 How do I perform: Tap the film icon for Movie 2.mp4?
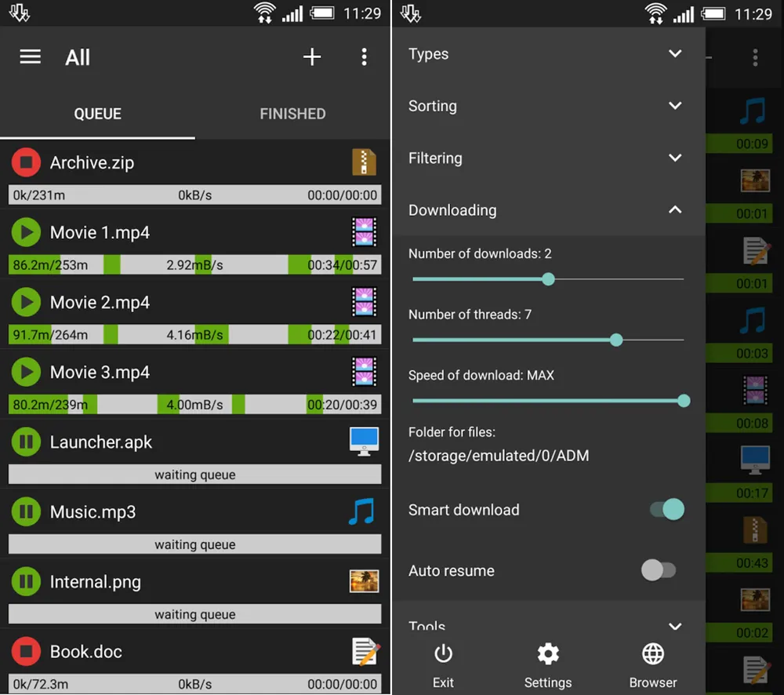click(x=364, y=302)
